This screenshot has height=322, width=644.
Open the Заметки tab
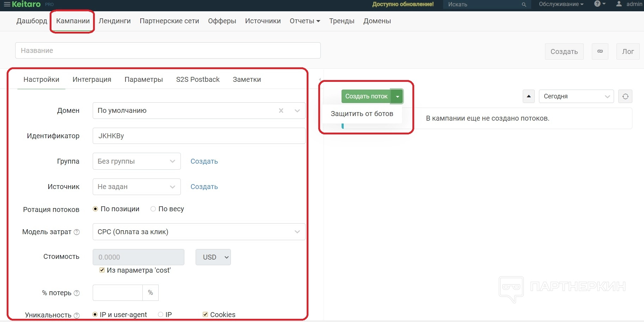click(247, 80)
